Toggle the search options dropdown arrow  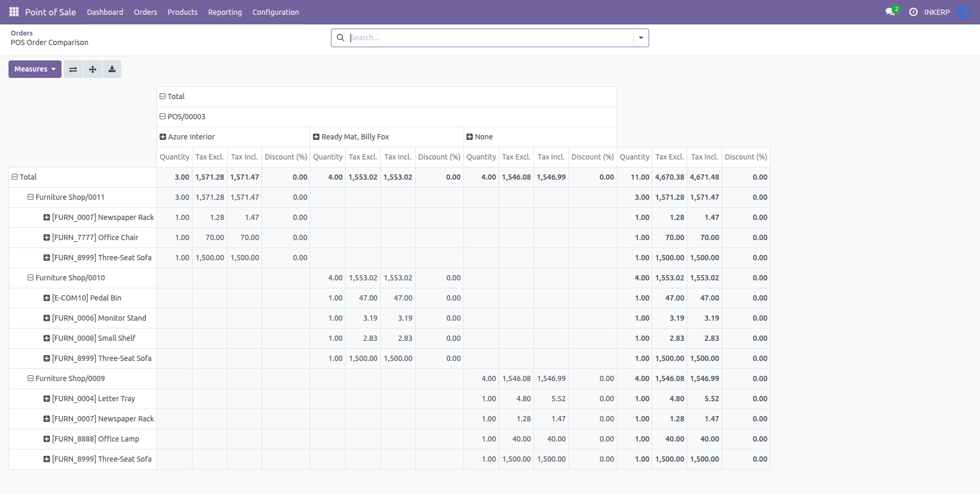pos(641,38)
